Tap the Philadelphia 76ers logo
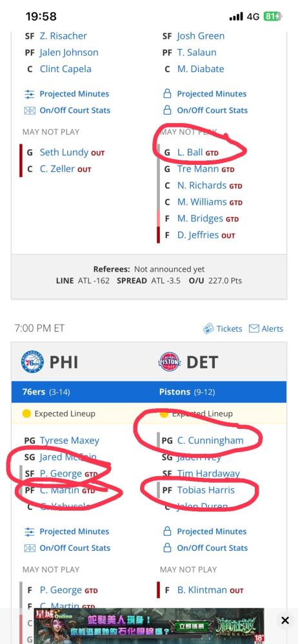Viewport: 298px width, 644px height. 32,362
